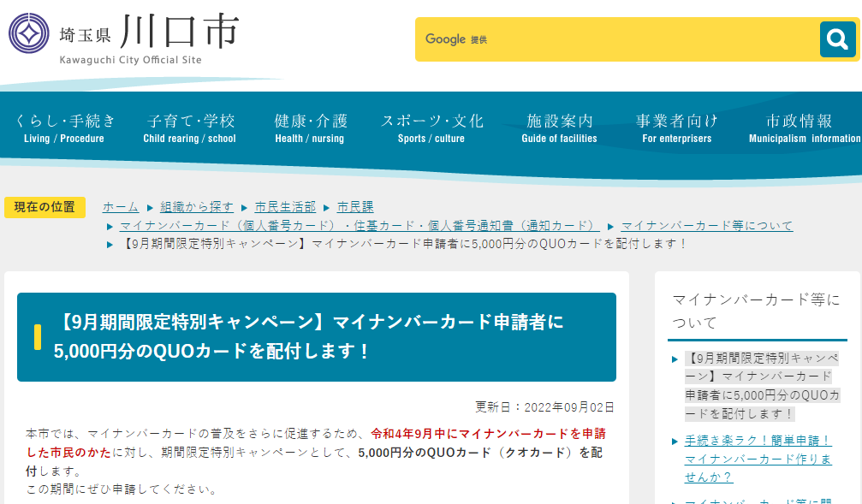862x504 pixels.
Task: Open the 市政情報 Municipalism information menu
Action: click(x=804, y=128)
